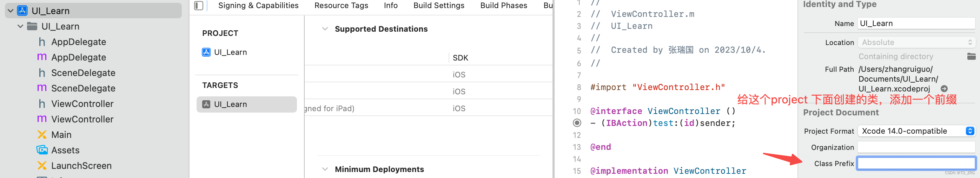Reveal the full path in Finder arrow
The width and height of the screenshot is (980, 178).
(x=944, y=89)
